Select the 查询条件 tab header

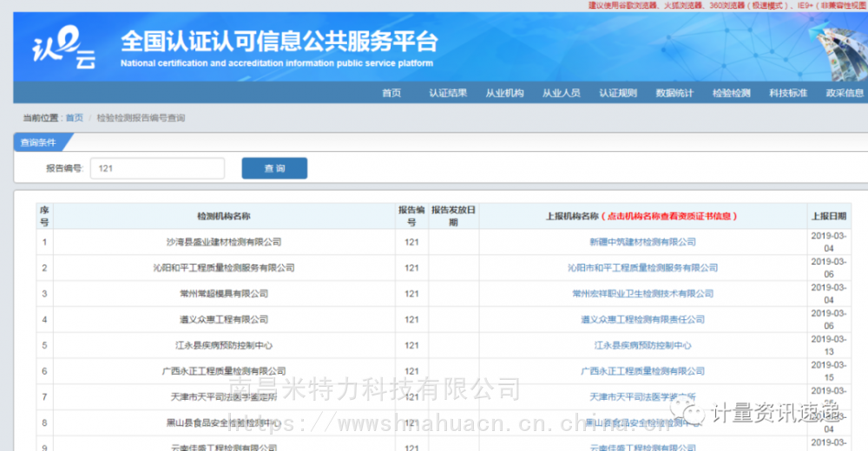pos(39,143)
